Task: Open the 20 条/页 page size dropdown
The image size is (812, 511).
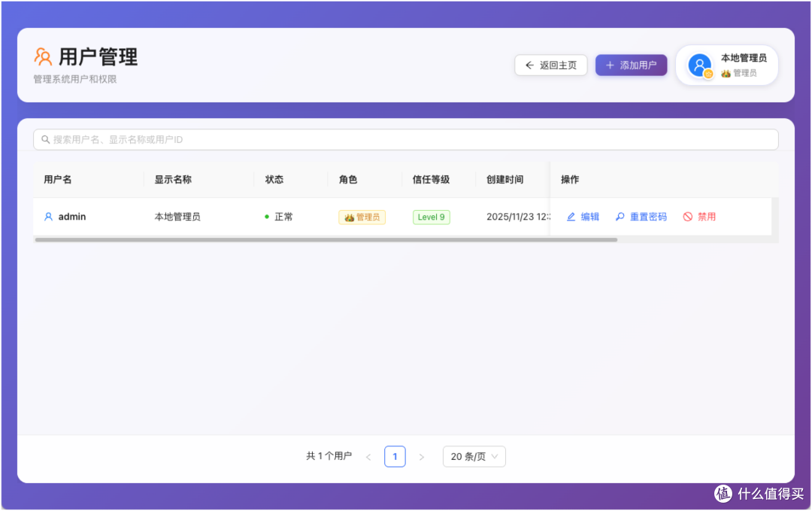Action: click(x=474, y=457)
